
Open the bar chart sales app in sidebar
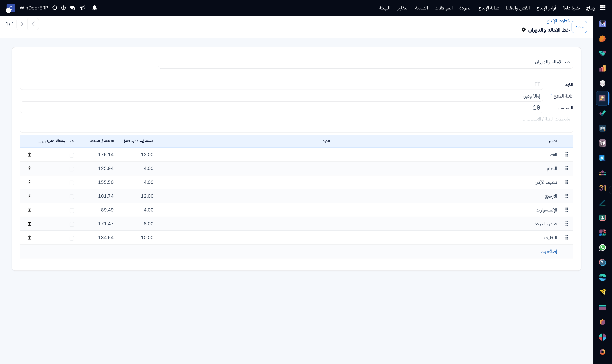602,68
